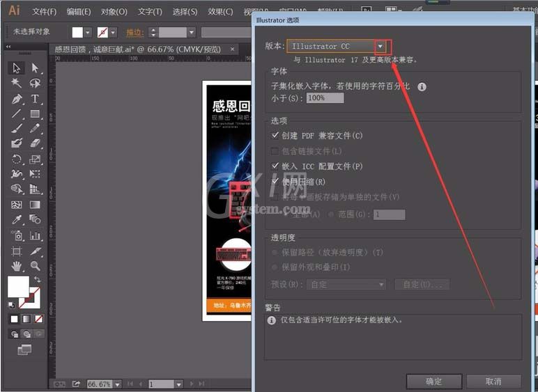Click the 描边 stroke link

(x=134, y=33)
